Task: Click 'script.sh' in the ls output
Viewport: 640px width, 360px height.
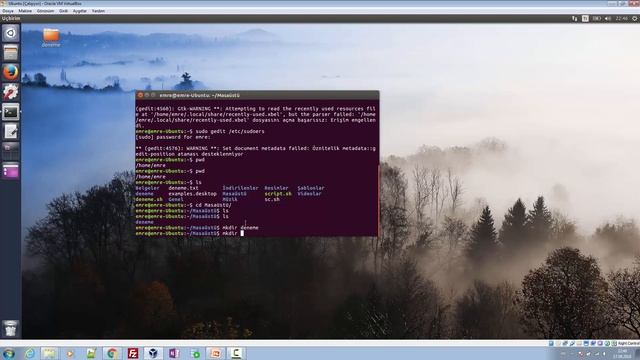Action: click(x=278, y=194)
